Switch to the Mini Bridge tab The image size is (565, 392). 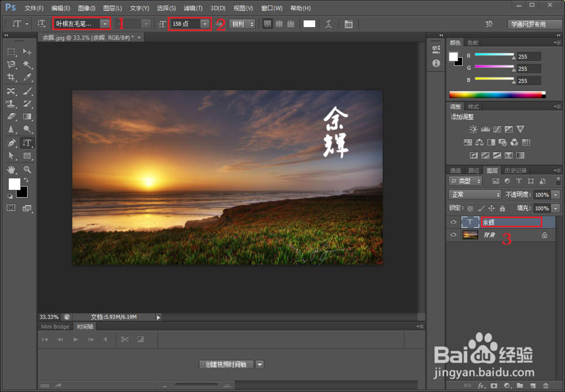[55, 326]
